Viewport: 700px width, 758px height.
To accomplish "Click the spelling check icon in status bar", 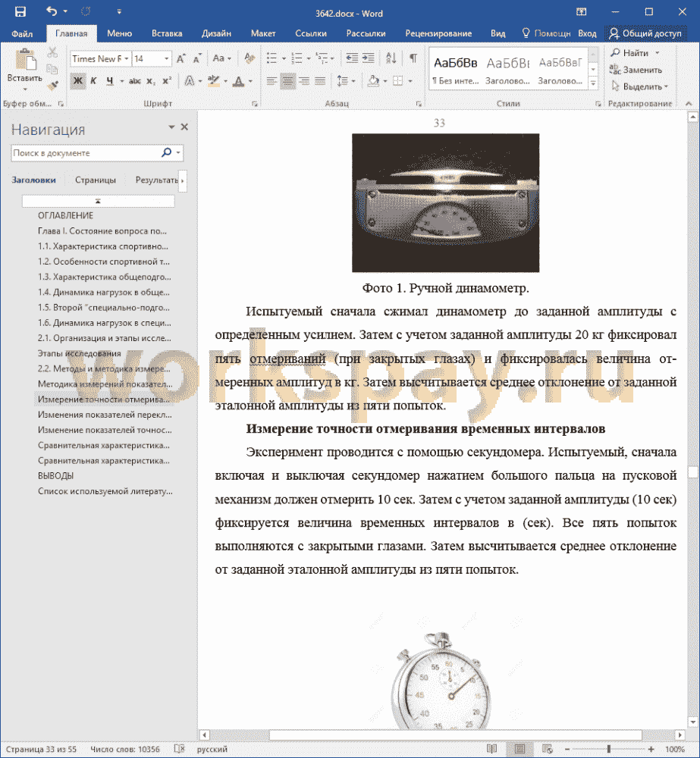I will (x=180, y=749).
